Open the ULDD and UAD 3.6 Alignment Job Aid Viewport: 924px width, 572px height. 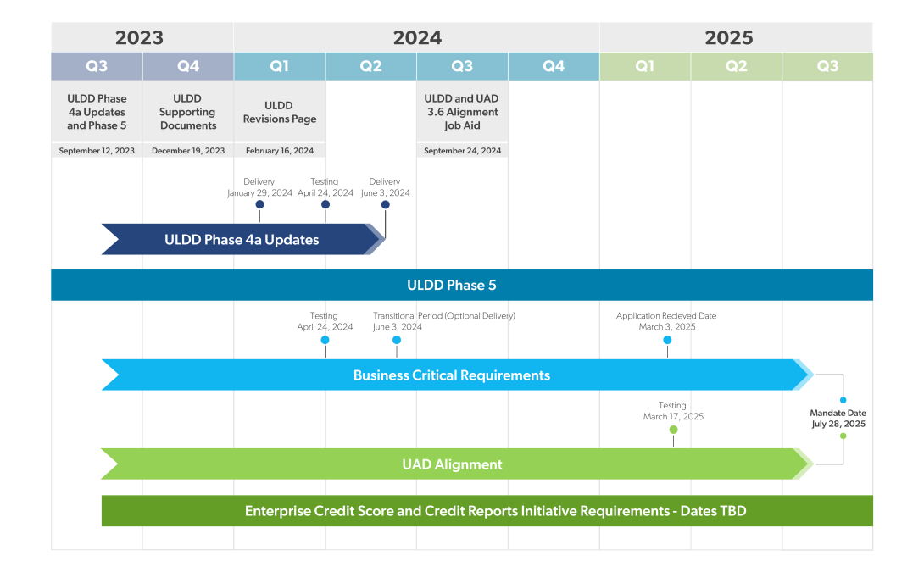coord(462,112)
